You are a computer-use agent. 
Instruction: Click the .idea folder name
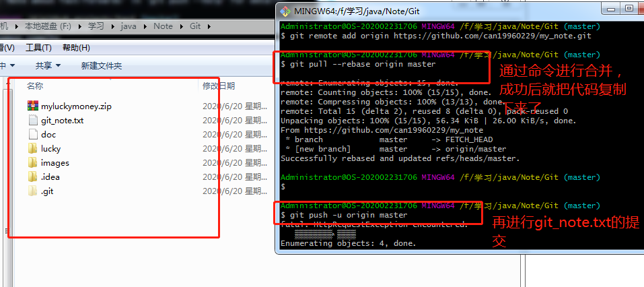point(50,177)
